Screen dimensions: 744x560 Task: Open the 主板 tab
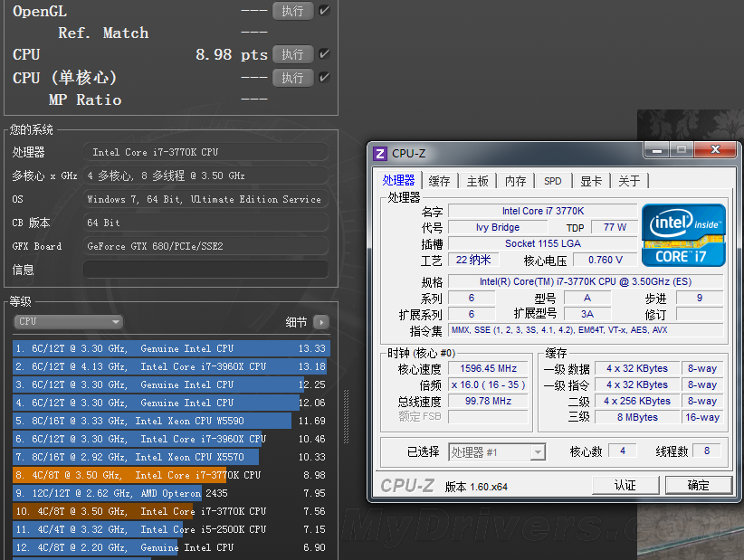[478, 181]
